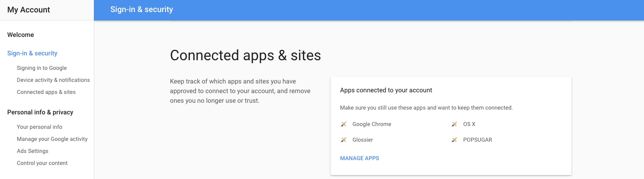This screenshot has width=644, height=179.
Task: Select the POPSUGAR connected app
Action: (477, 140)
